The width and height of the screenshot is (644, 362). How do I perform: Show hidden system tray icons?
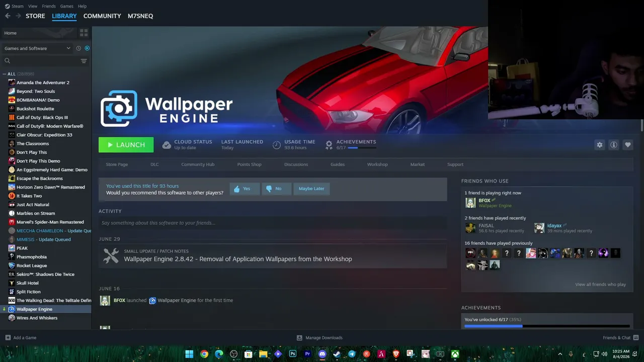(x=560, y=354)
